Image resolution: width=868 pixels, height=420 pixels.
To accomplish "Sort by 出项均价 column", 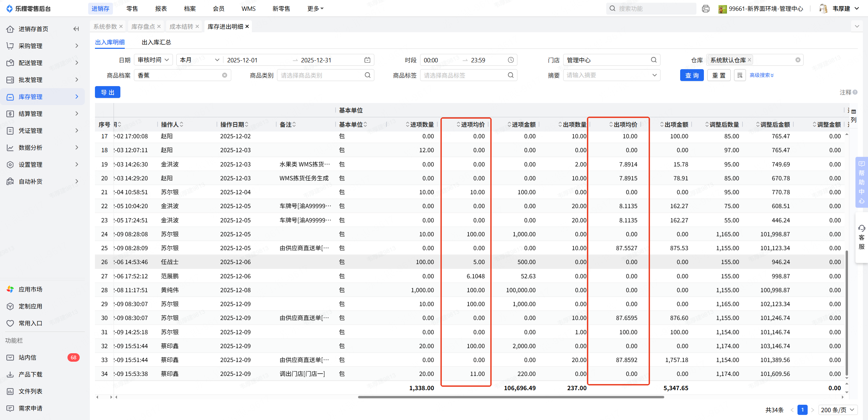I will coord(623,125).
